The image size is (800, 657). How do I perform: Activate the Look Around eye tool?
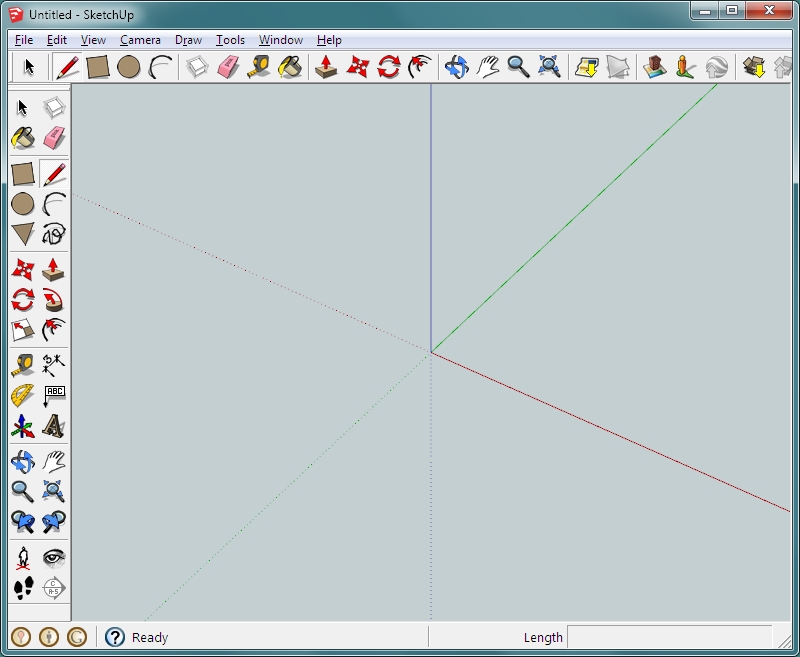pos(54,558)
